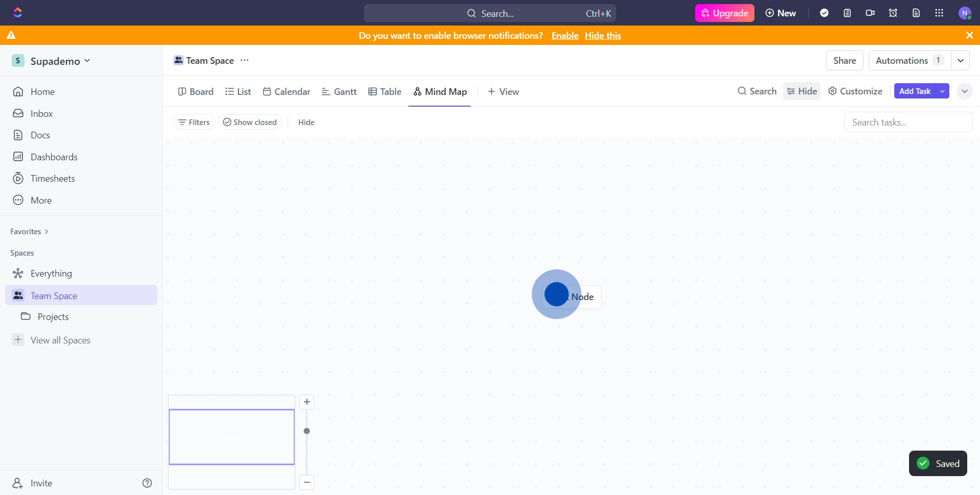Viewport: 980px width, 495px height.
Task: Start a clip with video camera icon
Action: tap(870, 13)
